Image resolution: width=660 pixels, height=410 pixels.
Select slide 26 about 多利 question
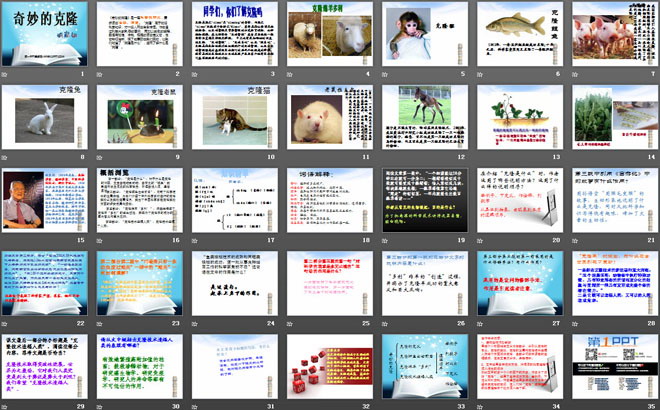425,284
